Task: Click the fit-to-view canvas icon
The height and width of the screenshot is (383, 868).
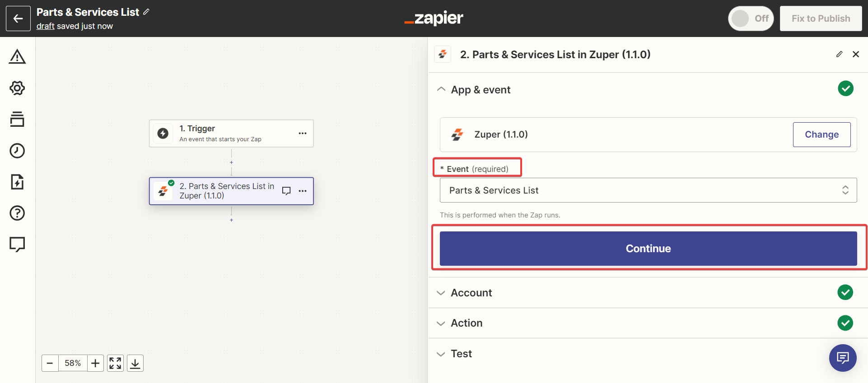Action: click(115, 363)
